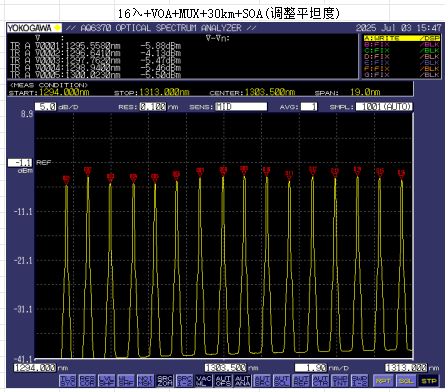
Task: Click the -11.1 y-axis label
Action: tap(23, 212)
